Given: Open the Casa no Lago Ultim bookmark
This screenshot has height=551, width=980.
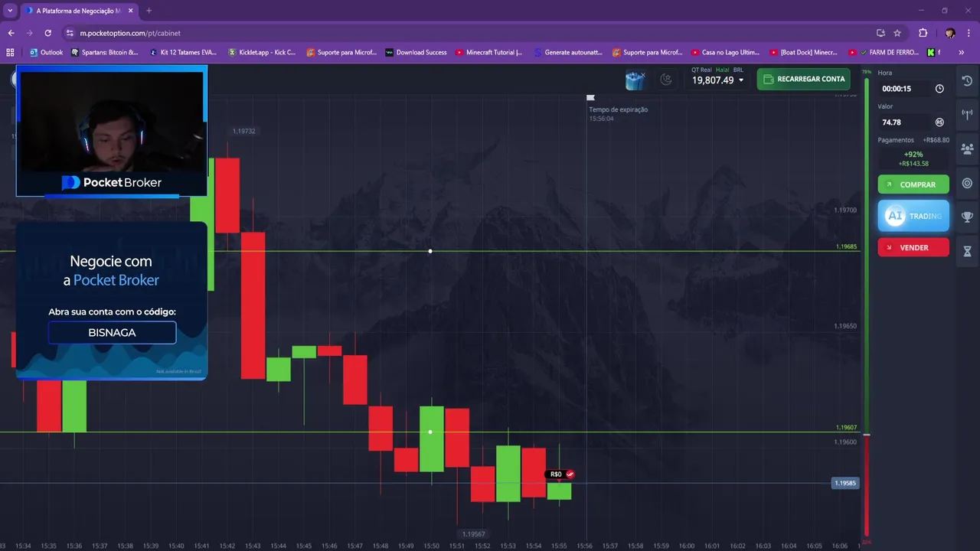Looking at the screenshot, I should coord(726,53).
